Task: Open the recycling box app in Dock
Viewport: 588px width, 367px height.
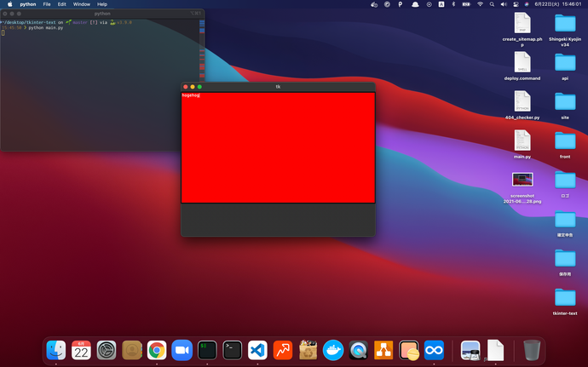Action: [308, 350]
